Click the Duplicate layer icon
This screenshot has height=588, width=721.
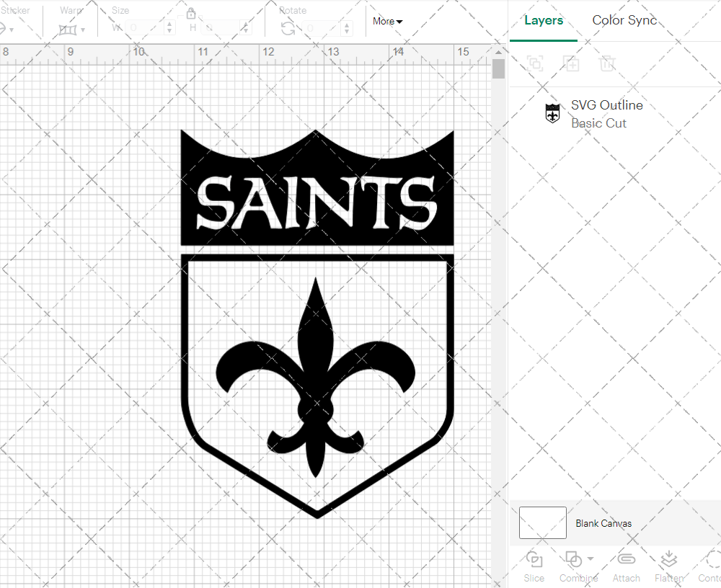pos(571,63)
